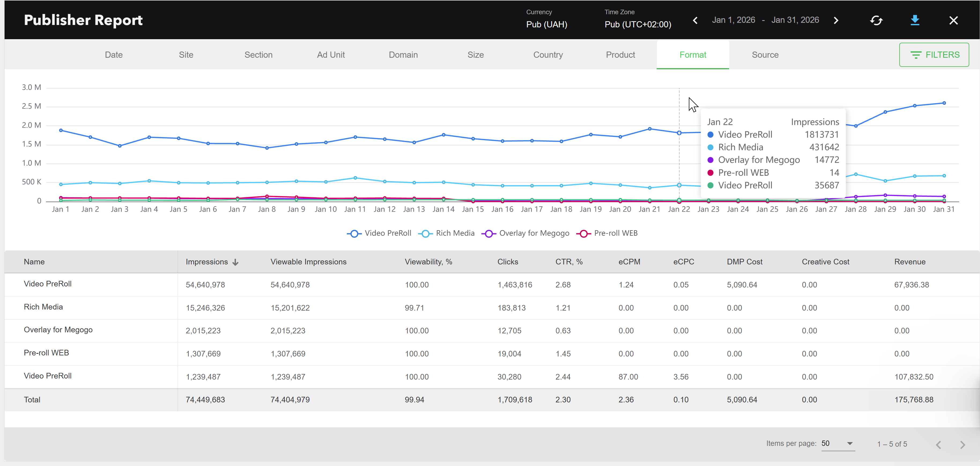Advance to next date range with the right chevron
The height and width of the screenshot is (466, 980).
click(836, 20)
